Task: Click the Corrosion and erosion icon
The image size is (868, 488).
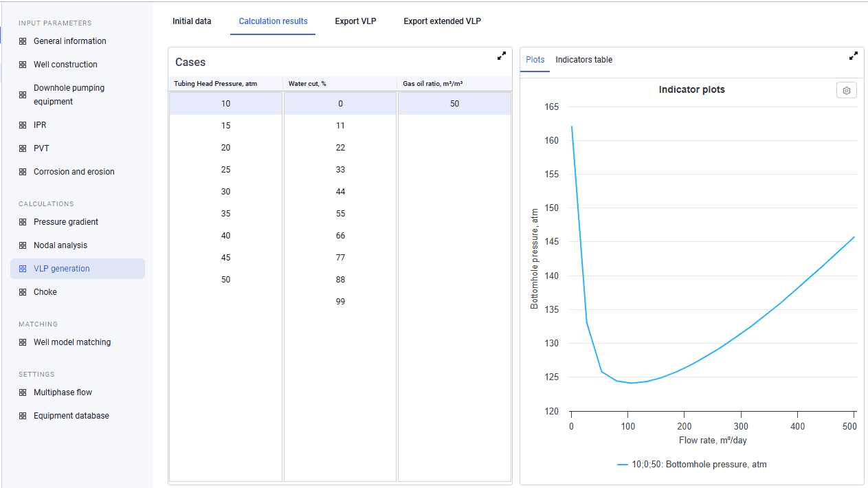Action: 23,172
